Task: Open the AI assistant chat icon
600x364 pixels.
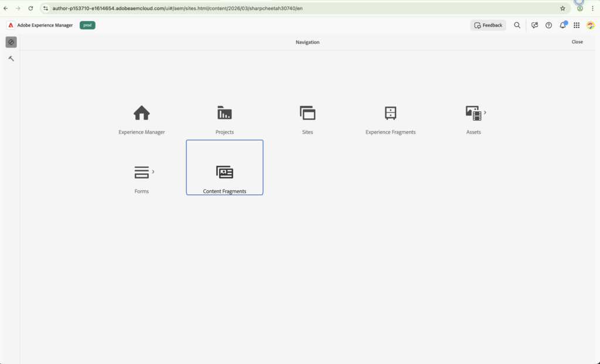Action: [x=534, y=25]
